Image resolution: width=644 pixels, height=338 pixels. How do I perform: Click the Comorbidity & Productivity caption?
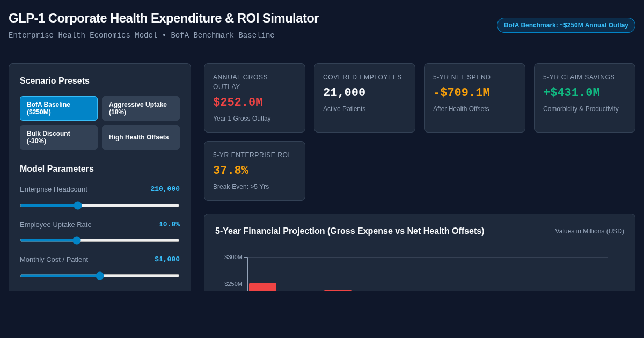tap(581, 109)
